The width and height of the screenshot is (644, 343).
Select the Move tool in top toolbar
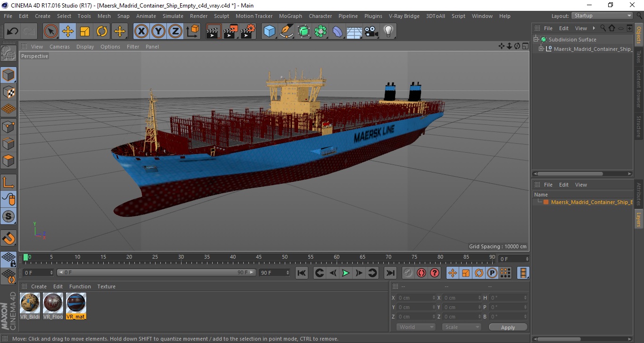pos(68,32)
